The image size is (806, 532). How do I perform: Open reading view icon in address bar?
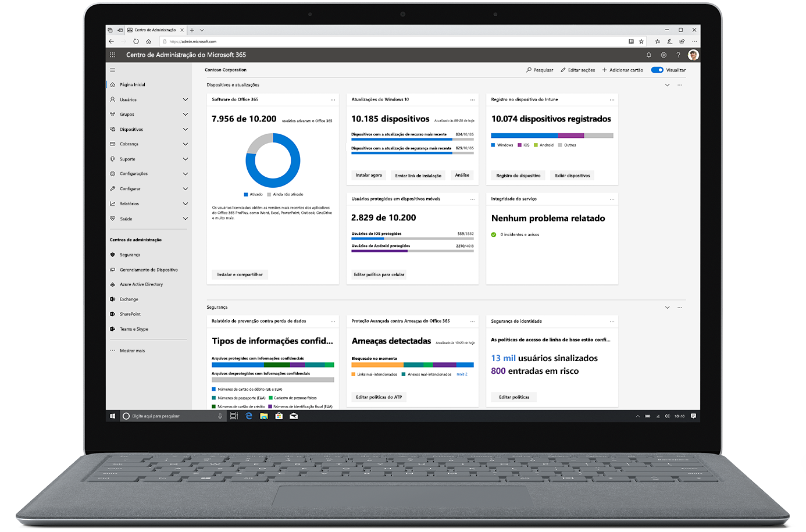click(x=631, y=41)
